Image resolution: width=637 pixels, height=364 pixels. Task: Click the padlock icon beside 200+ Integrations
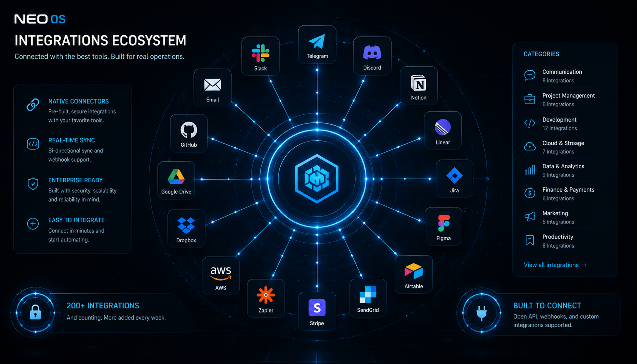[35, 312]
